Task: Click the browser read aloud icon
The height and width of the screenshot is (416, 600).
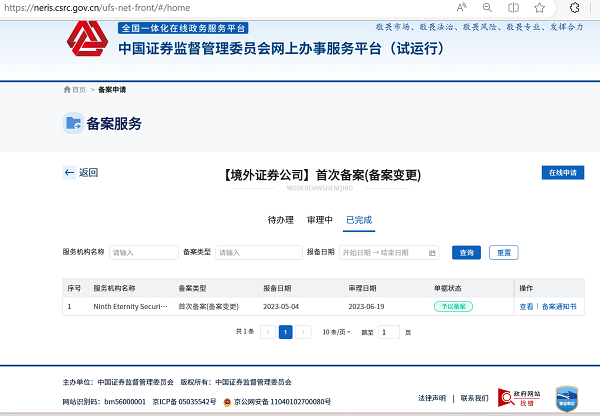Action: tap(462, 7)
